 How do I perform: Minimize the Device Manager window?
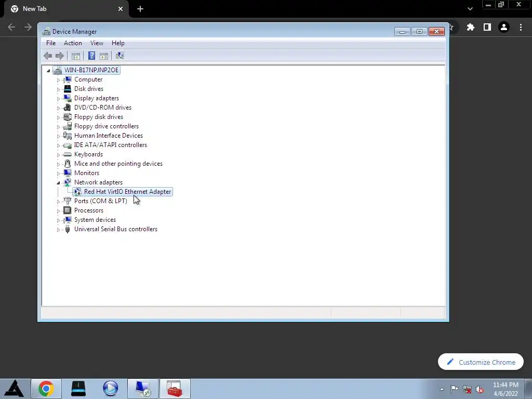403,32
